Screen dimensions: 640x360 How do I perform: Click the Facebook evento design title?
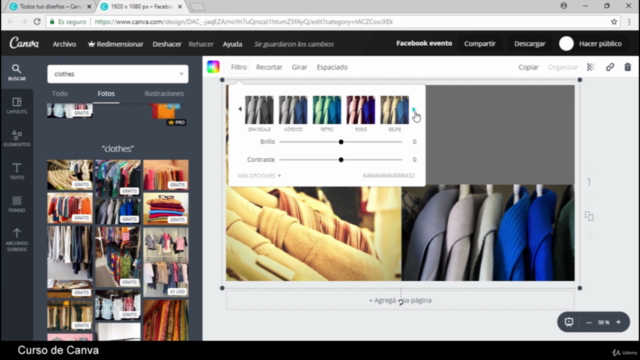(x=424, y=43)
